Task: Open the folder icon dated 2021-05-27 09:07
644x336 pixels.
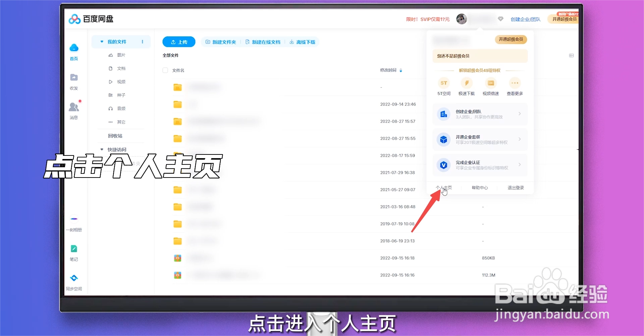Action: pos(177,190)
